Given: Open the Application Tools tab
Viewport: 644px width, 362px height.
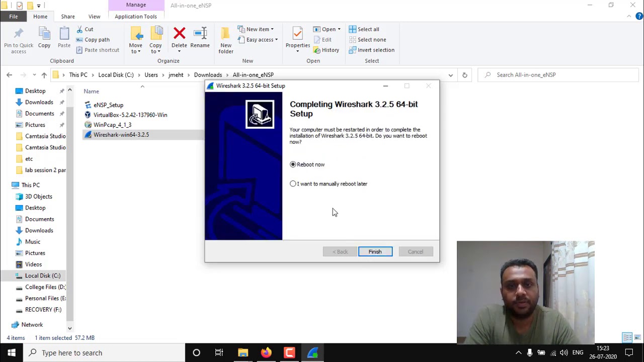Looking at the screenshot, I should click(136, 17).
